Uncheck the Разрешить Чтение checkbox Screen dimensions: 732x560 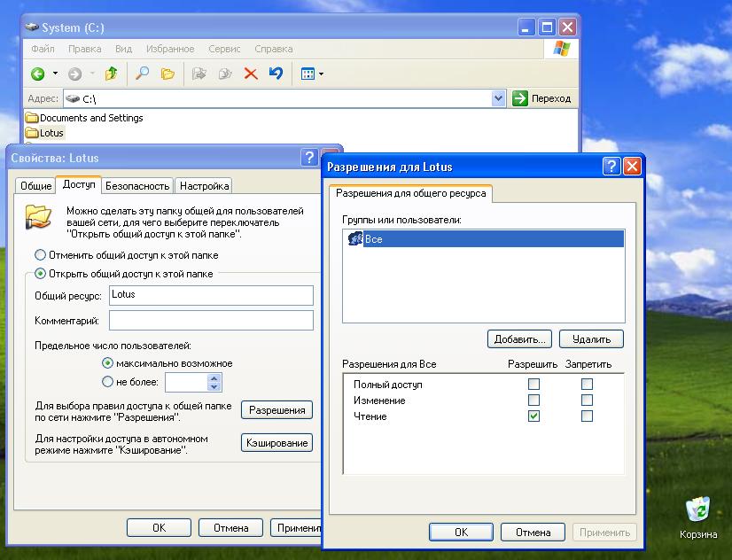point(533,416)
